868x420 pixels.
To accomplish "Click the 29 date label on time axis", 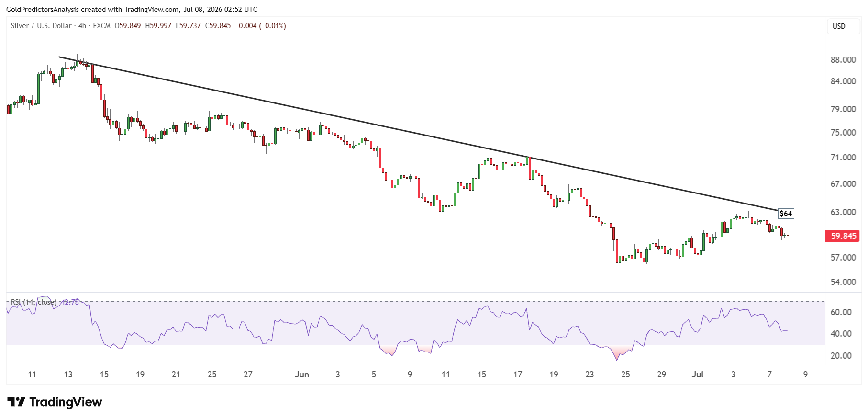I will (662, 375).
